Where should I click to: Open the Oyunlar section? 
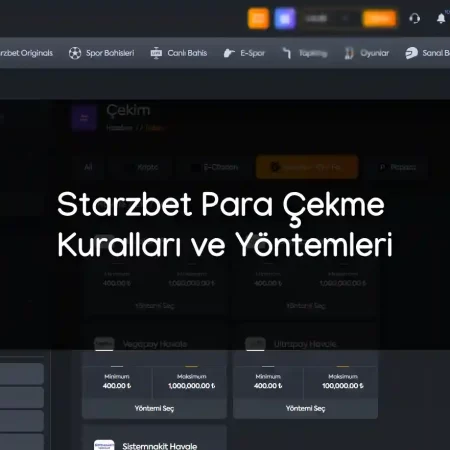pos(374,53)
